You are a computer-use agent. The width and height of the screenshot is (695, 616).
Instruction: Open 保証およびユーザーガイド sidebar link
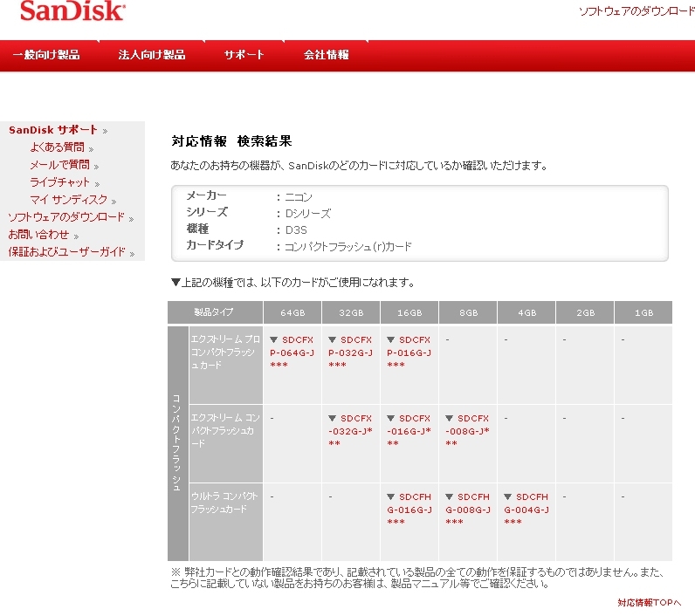point(67,252)
